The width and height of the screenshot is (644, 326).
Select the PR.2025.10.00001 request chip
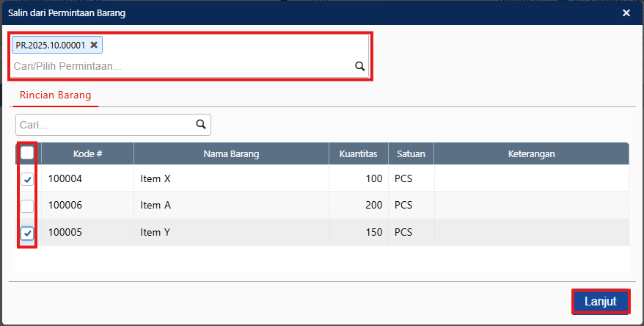[x=50, y=45]
